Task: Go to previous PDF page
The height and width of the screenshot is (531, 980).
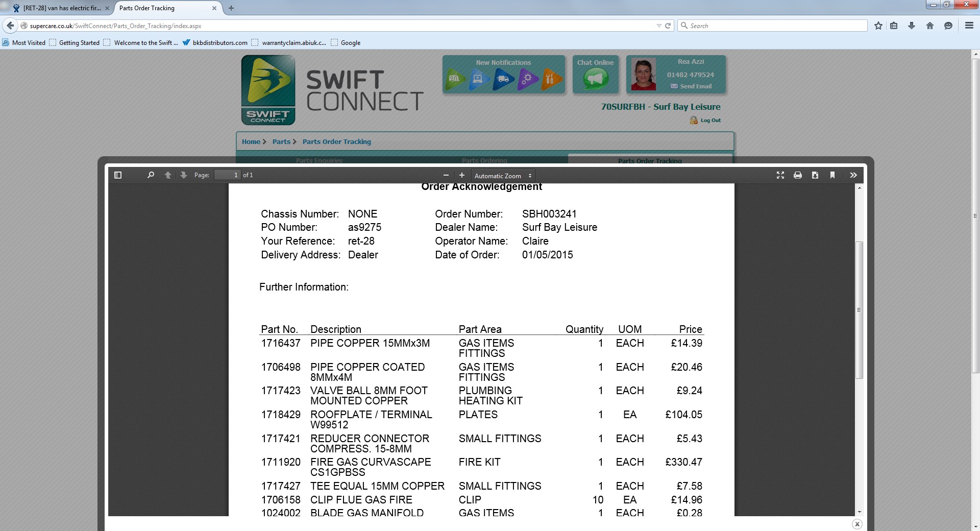Action: (168, 175)
